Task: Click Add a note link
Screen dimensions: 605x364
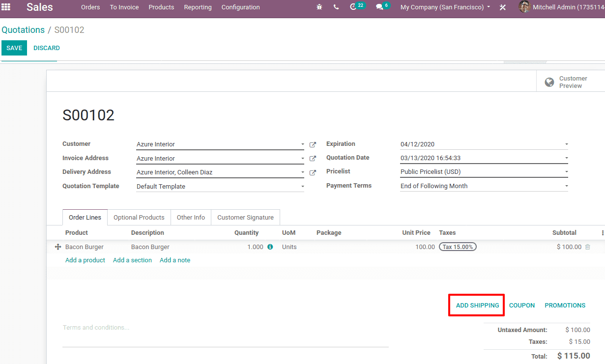Action: [x=175, y=260]
